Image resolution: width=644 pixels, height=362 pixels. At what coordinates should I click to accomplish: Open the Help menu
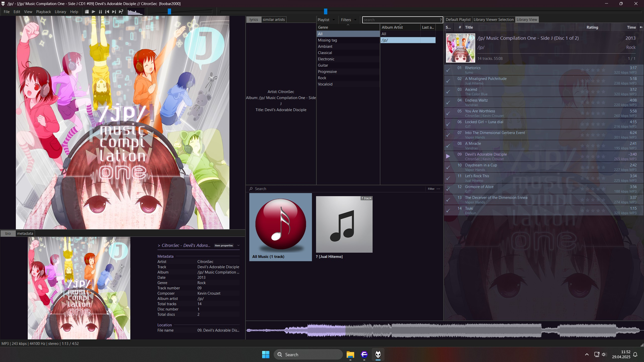coord(74,12)
